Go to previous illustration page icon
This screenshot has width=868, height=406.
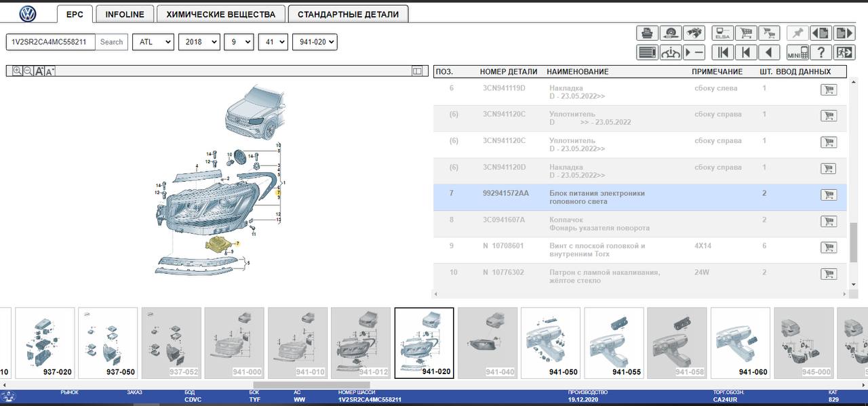(x=821, y=33)
